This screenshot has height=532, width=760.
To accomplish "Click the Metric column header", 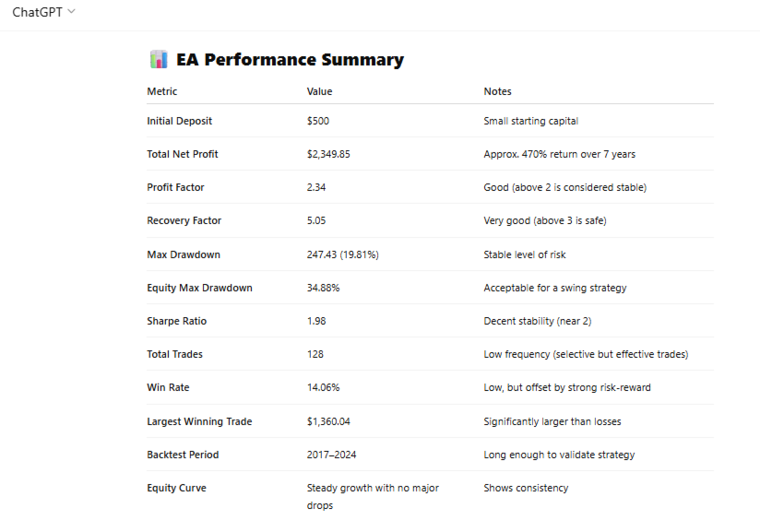I will coord(162,91).
